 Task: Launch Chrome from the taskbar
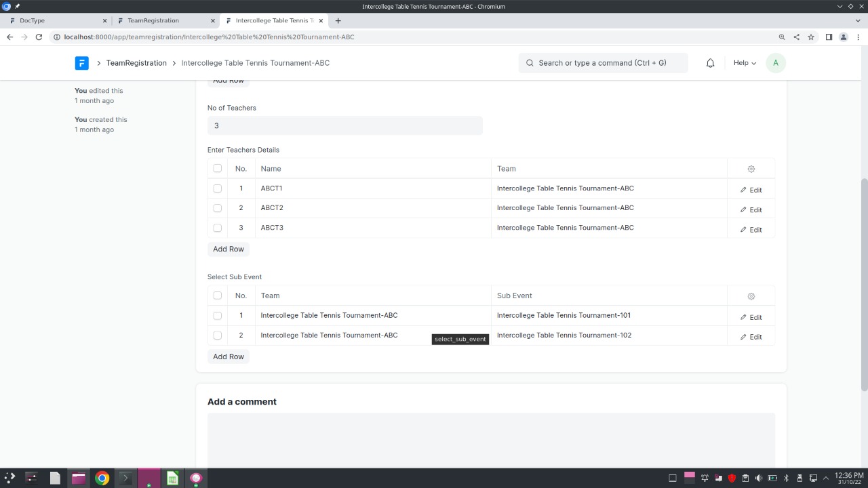(102, 478)
